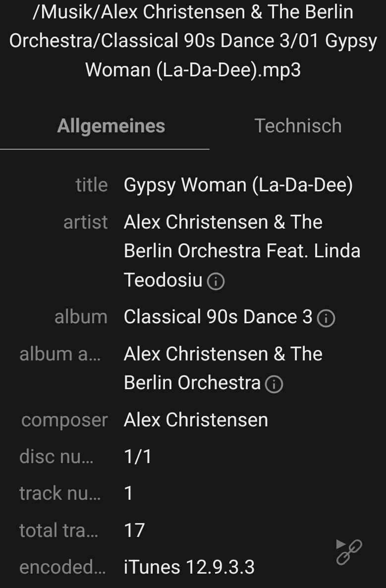Click album name Classical 90s Dance 3
This screenshot has height=588, width=386.
click(x=218, y=317)
